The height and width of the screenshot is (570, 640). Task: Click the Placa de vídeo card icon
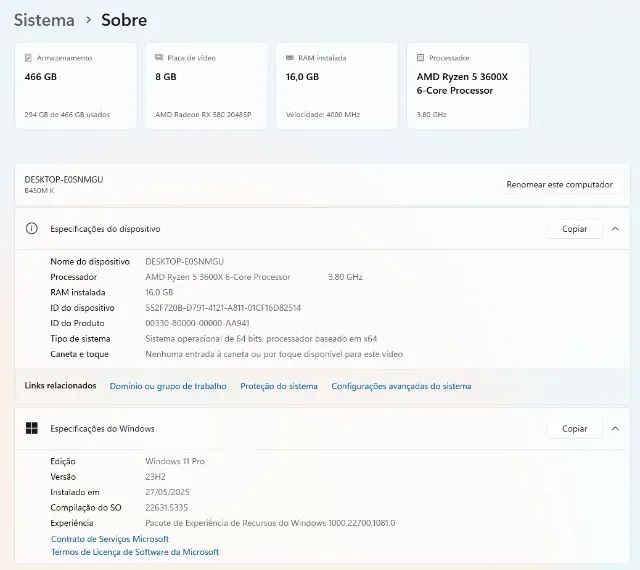(159, 58)
